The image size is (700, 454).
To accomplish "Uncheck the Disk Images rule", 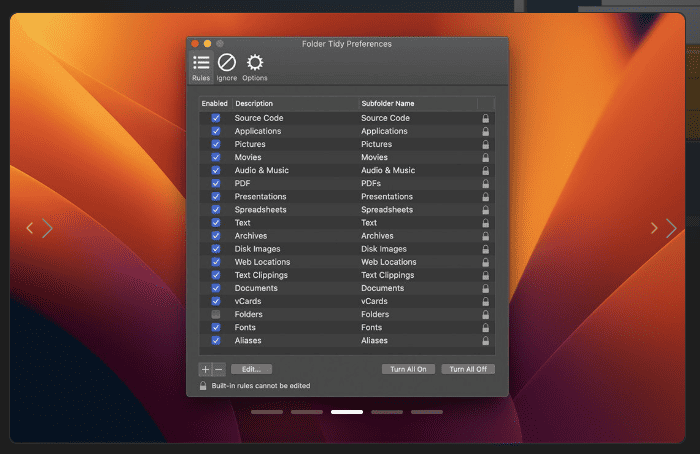I will [216, 249].
